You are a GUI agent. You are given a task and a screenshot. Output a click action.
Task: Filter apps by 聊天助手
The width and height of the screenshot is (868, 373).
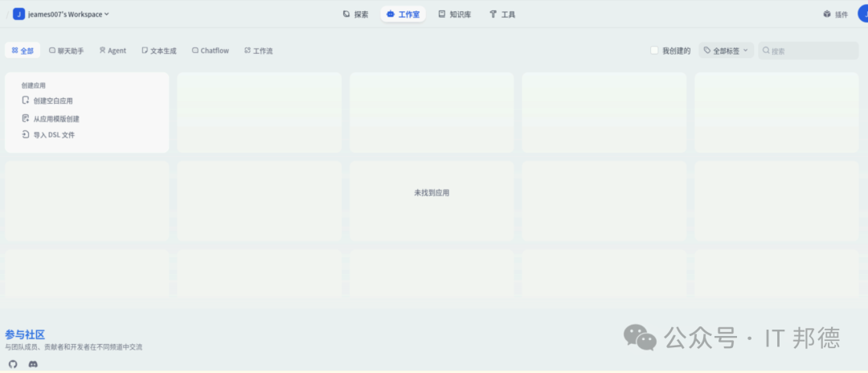[x=67, y=51]
